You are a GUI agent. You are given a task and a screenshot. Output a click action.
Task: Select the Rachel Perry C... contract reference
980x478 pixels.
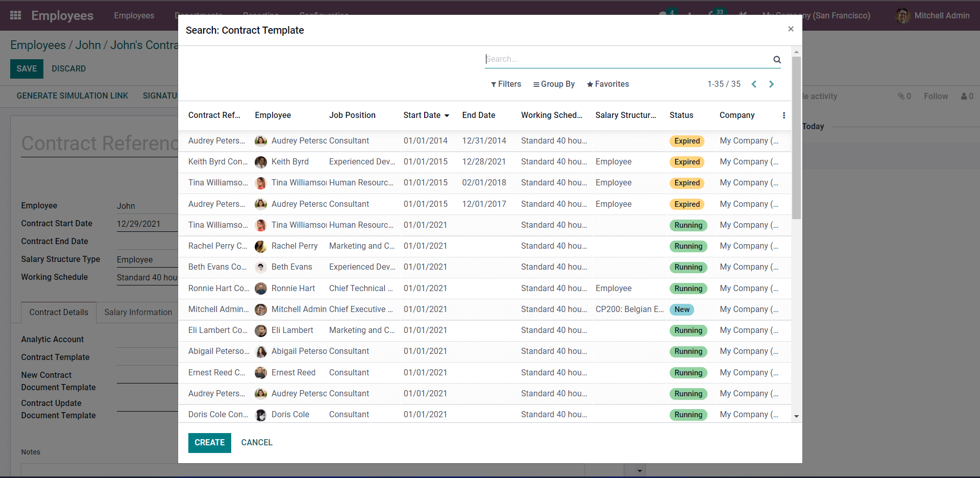point(218,246)
